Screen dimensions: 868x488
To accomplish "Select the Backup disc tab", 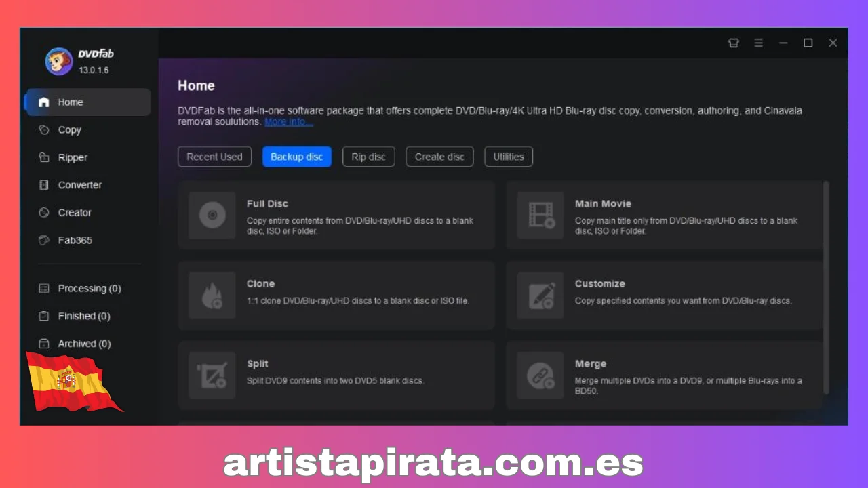I will click(297, 157).
